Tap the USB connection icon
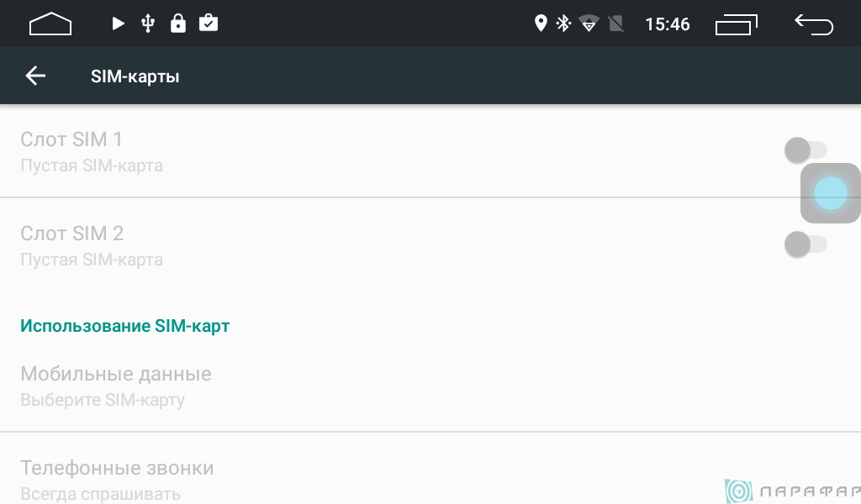861x504 pixels. (x=148, y=24)
